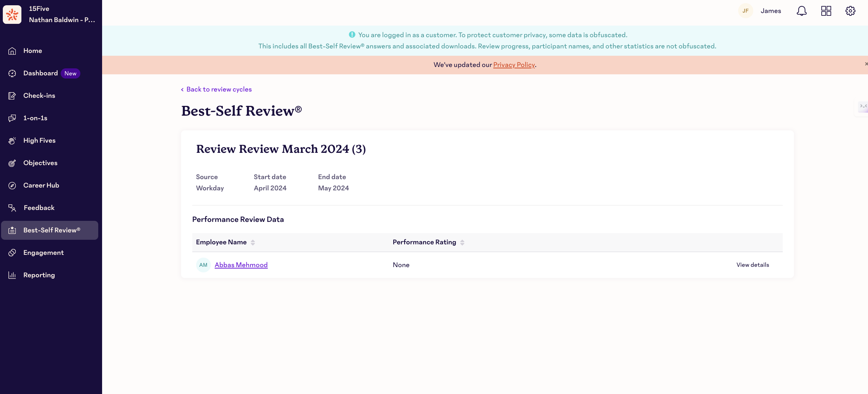The height and width of the screenshot is (394, 868).
Task: Open Objectives menu item
Action: click(40, 163)
